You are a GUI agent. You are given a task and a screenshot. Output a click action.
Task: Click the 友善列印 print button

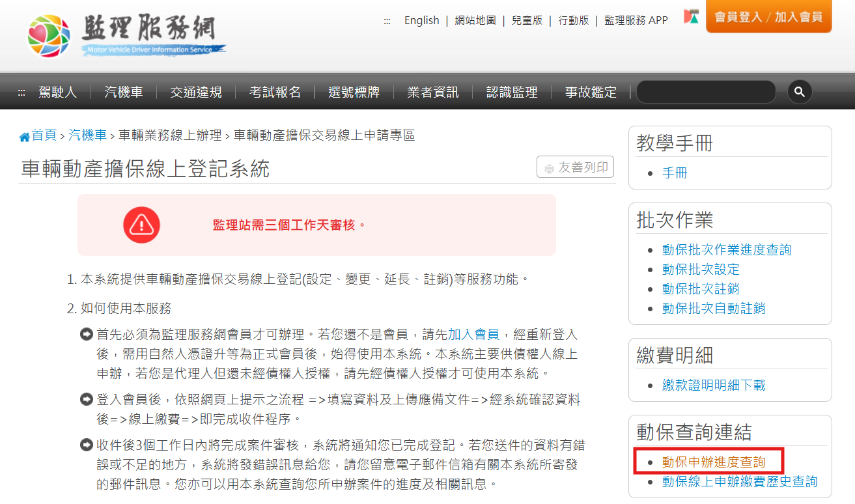pos(575,167)
